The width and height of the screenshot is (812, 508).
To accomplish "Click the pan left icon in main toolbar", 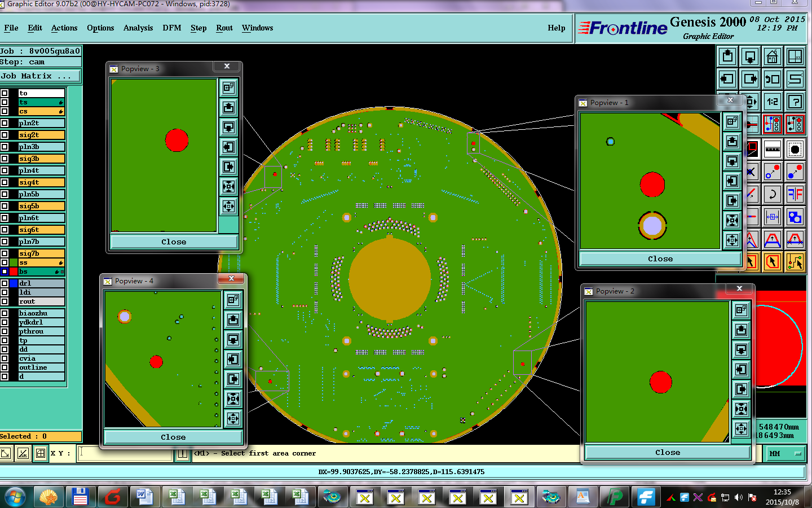I will [x=727, y=79].
